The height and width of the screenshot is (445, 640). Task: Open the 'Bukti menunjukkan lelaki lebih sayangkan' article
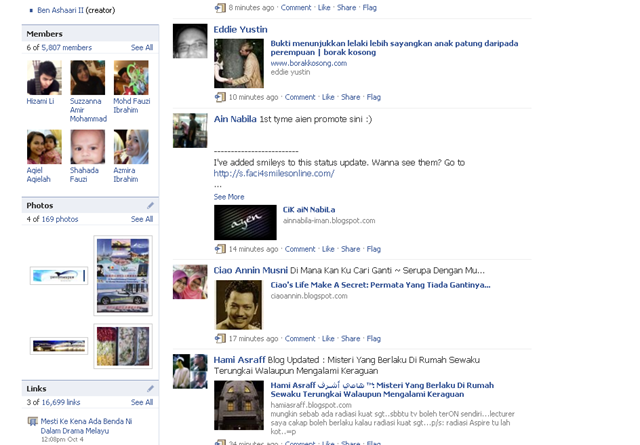tap(394, 48)
